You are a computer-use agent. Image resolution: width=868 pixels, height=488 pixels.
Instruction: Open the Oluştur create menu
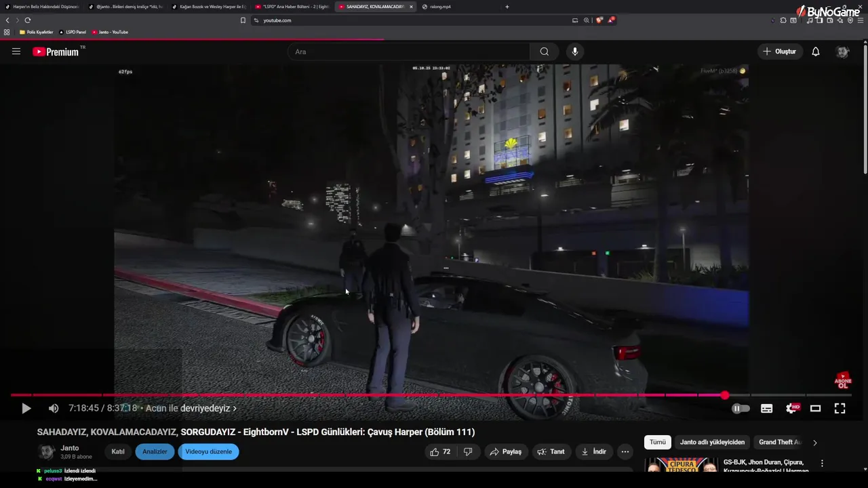pyautogui.click(x=780, y=52)
